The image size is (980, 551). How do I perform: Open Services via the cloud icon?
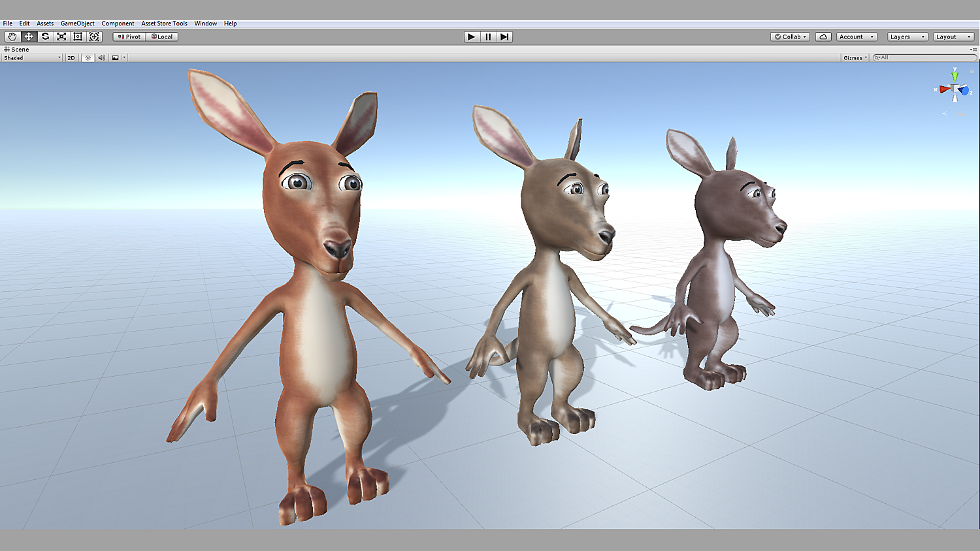[x=823, y=37]
